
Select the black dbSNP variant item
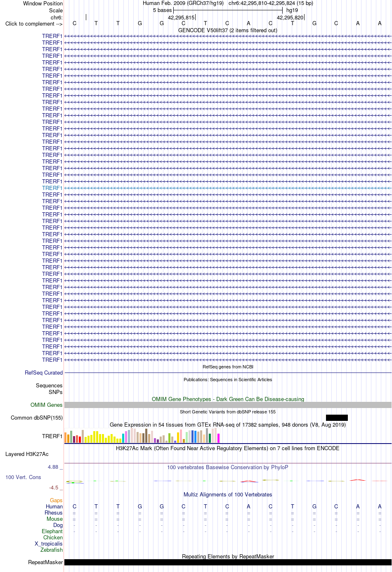click(x=337, y=418)
